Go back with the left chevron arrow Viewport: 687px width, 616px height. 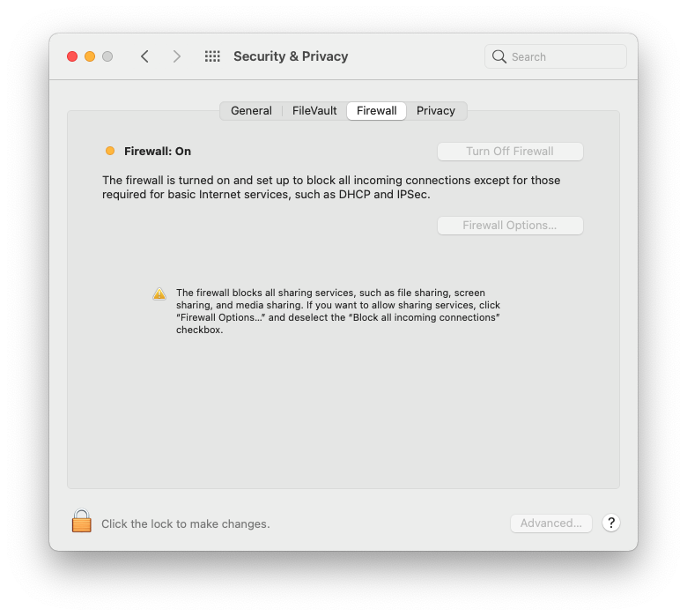click(x=145, y=56)
